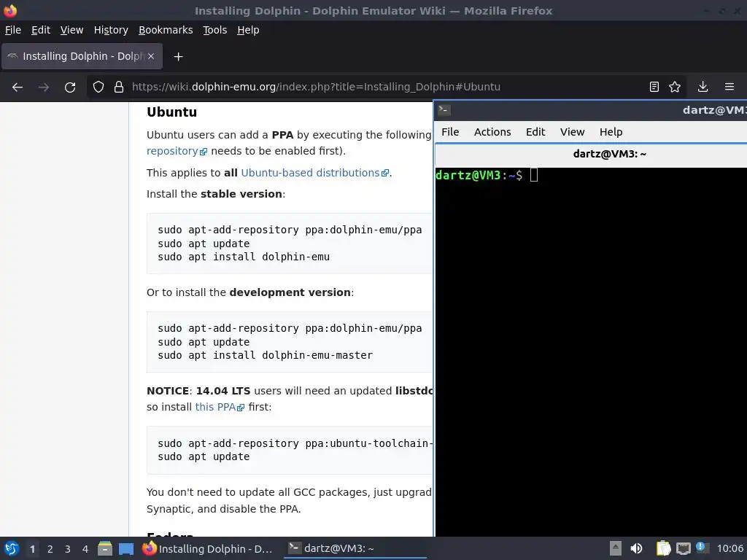Click the Ubuntu section heading

(171, 112)
